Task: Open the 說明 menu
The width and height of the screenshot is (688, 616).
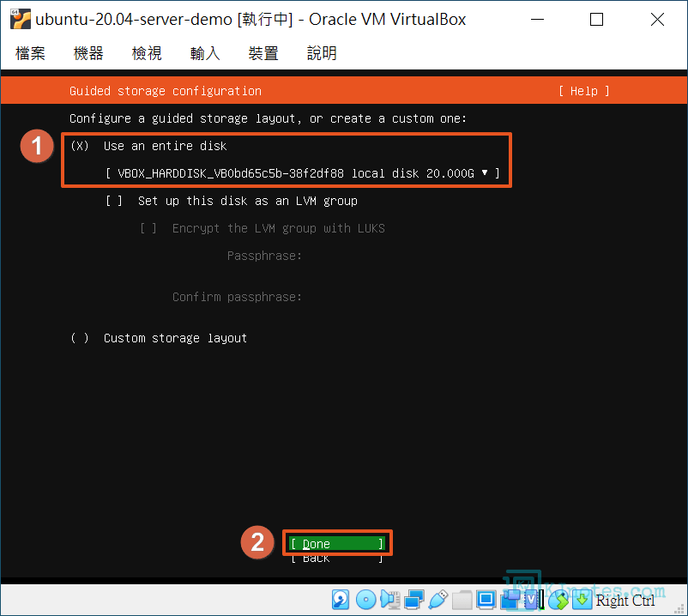Action: click(x=322, y=53)
